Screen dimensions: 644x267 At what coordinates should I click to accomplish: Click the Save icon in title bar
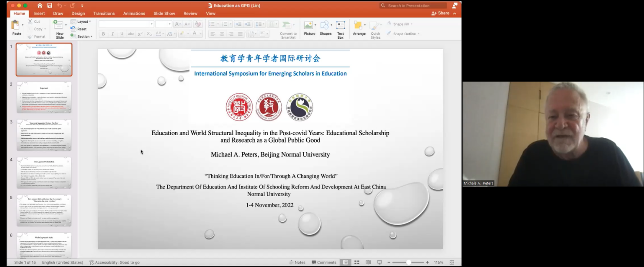click(50, 6)
